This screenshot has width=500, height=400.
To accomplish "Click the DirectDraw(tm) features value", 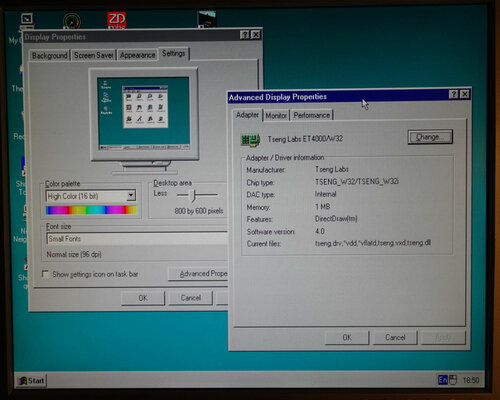I will tap(336, 219).
